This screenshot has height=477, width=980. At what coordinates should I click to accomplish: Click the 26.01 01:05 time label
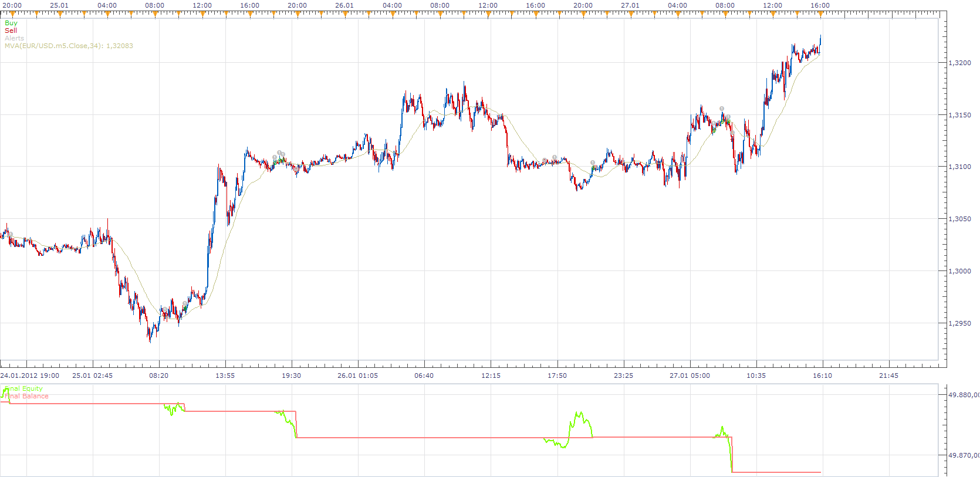pyautogui.click(x=357, y=375)
